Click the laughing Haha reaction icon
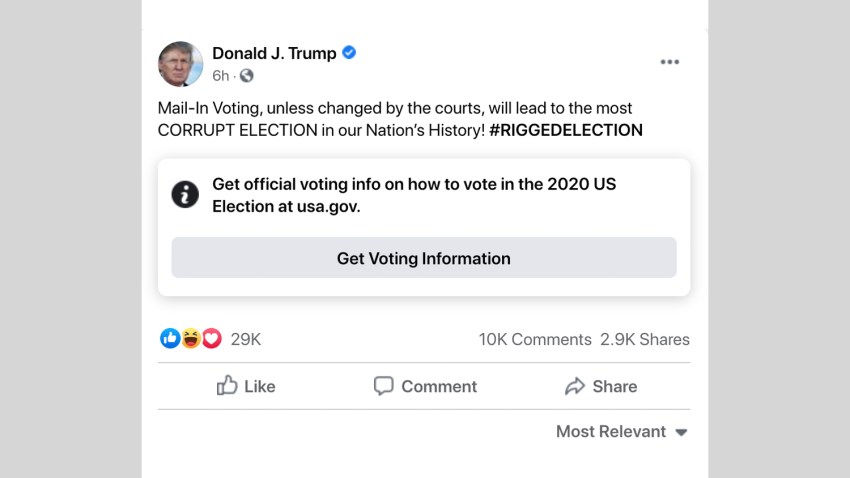The width and height of the screenshot is (850, 478). click(190, 339)
